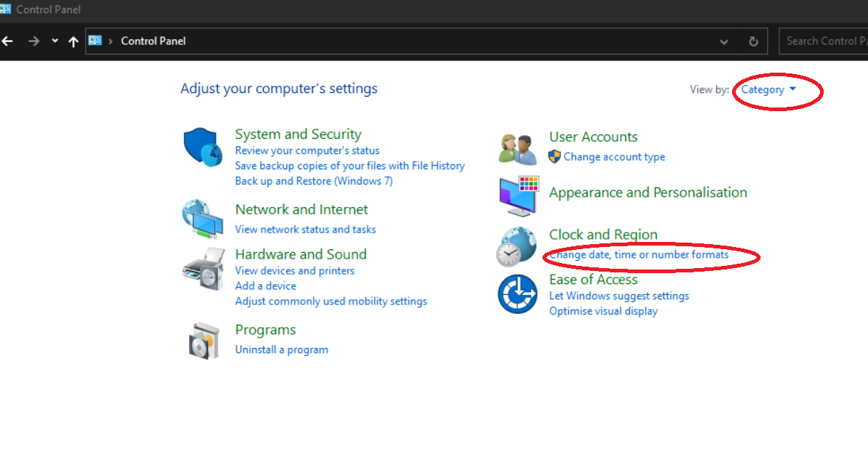Click Control Panel text in address bar
868x470 pixels.
(153, 41)
